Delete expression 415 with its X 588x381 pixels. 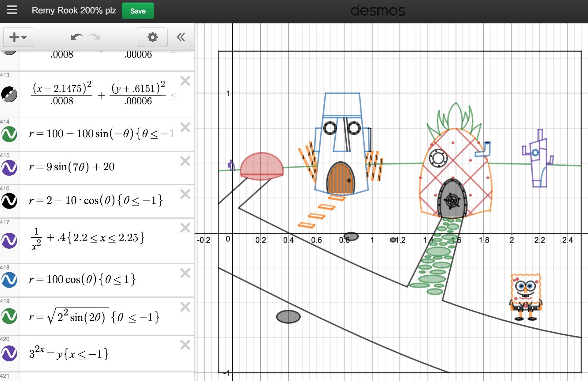pos(185,161)
